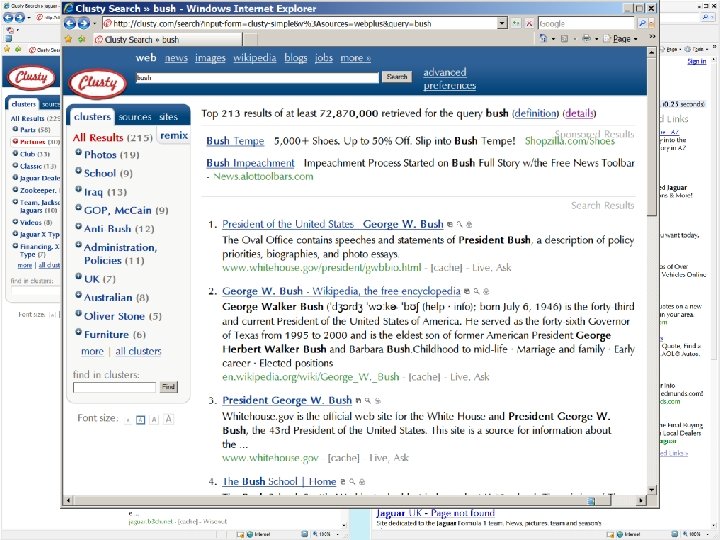Open new window icon for The Bush School result
This screenshot has height=540, width=720.
(343, 482)
